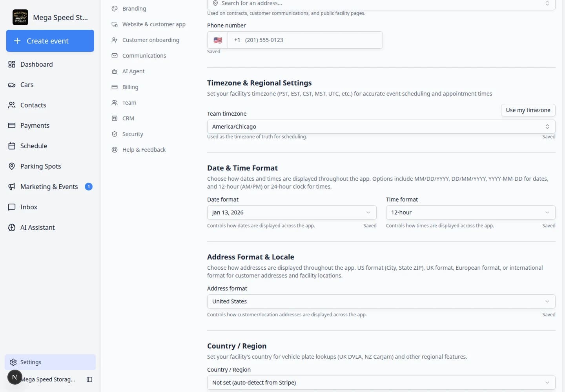Screen dimensions: 565x392
Task: Click the Billing card icon
Action: click(x=115, y=87)
